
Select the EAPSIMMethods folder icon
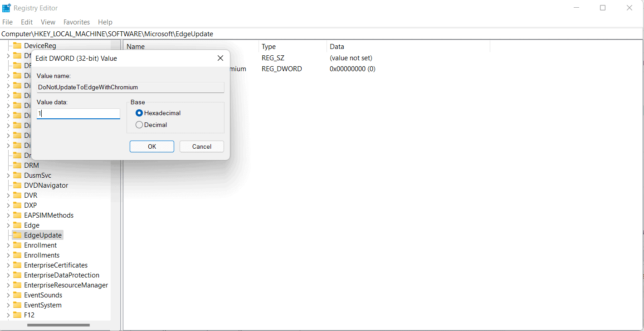coord(17,215)
